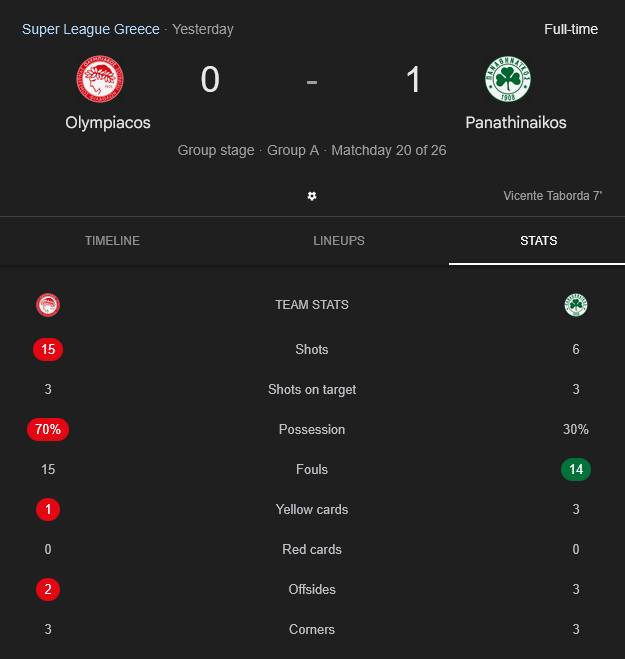Click the Group A matchday info text
Viewport: 625px width, 659px height.
click(x=312, y=150)
